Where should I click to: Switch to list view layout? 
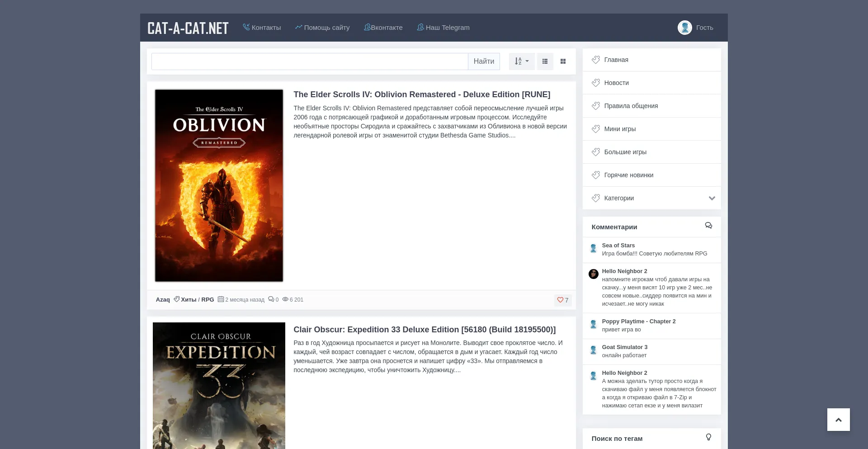545,61
